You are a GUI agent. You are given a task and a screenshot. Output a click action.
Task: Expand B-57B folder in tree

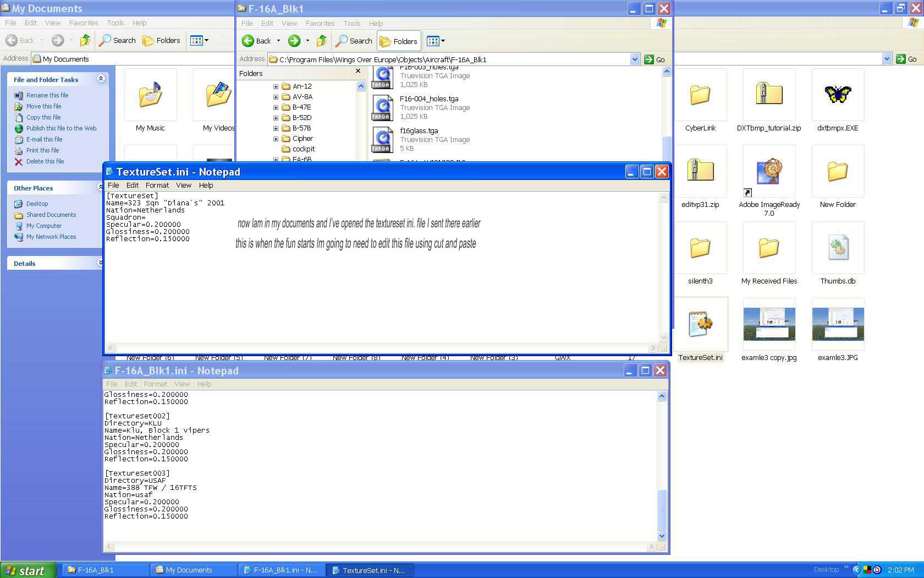pyautogui.click(x=276, y=128)
